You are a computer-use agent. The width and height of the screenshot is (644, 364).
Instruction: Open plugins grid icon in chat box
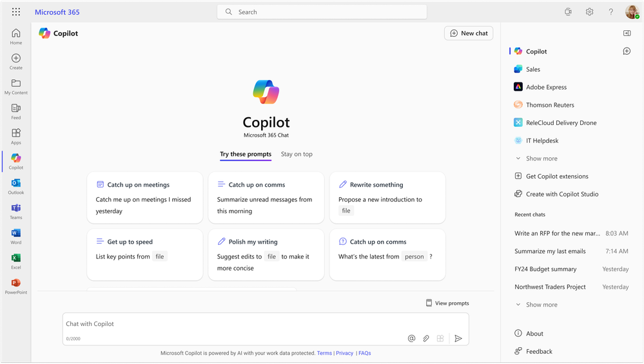click(440, 338)
